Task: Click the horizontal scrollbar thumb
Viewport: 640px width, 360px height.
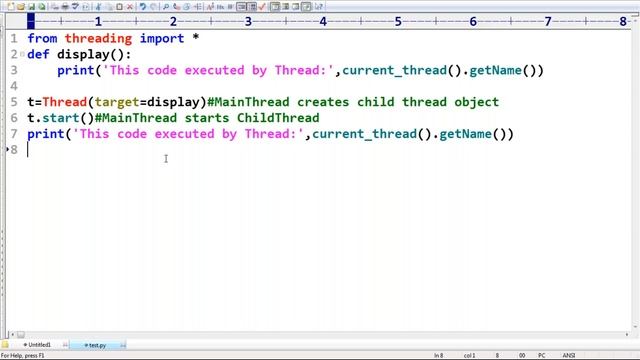Action: (21, 335)
